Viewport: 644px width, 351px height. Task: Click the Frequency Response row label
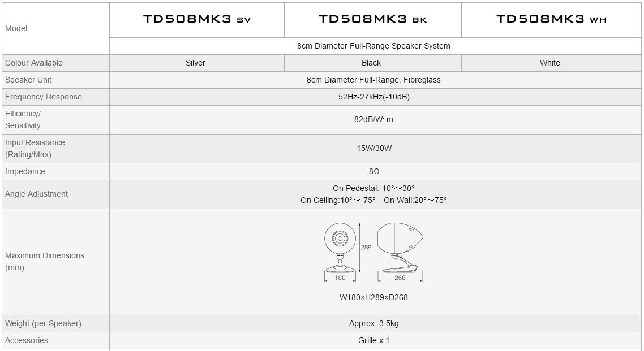click(44, 97)
